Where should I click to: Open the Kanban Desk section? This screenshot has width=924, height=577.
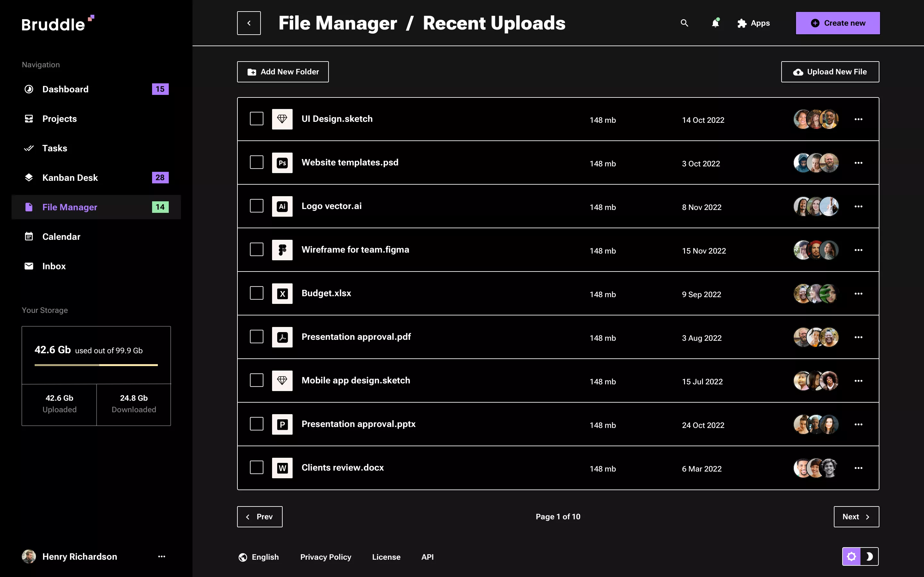click(70, 178)
